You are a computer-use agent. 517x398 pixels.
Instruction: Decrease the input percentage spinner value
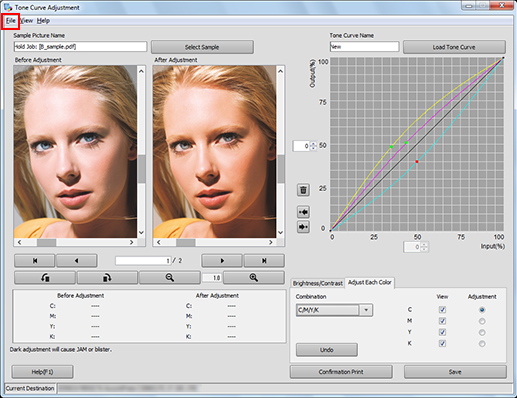424,249
